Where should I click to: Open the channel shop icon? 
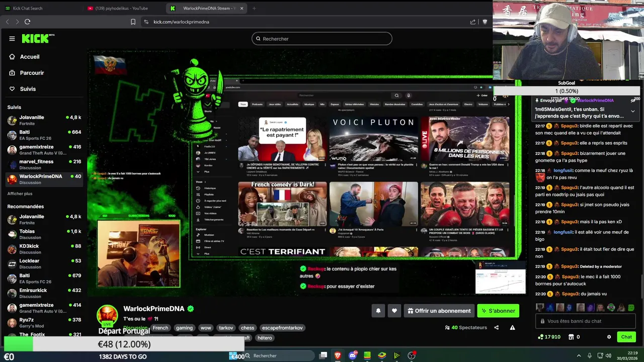(571, 337)
